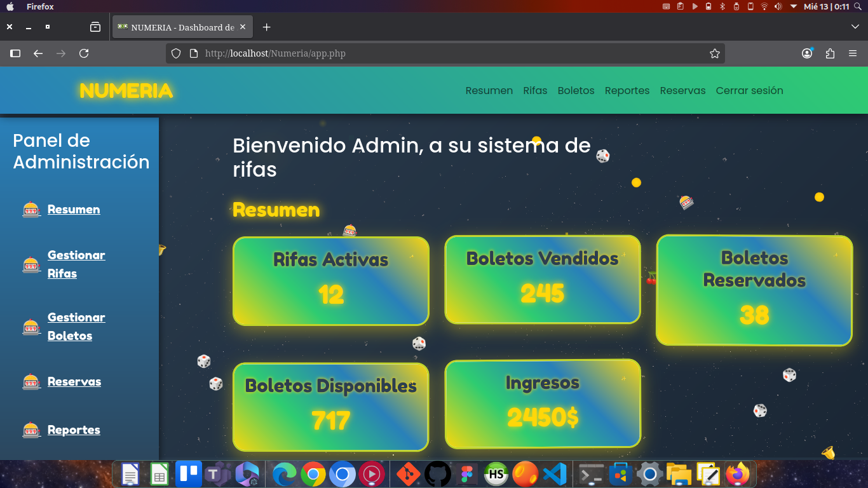
Task: Click the Boletos Vendidos card
Action: [x=543, y=280]
